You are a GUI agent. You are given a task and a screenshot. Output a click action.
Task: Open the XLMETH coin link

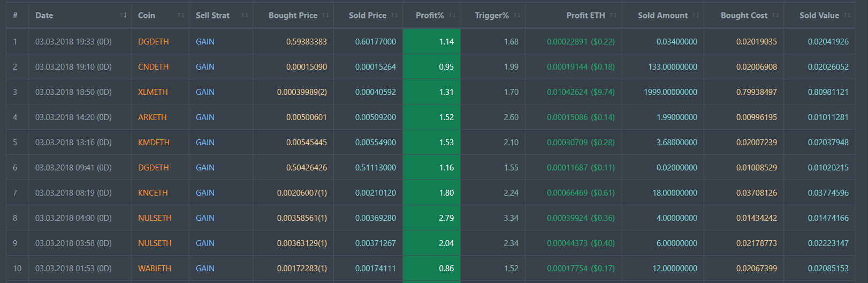click(x=153, y=92)
